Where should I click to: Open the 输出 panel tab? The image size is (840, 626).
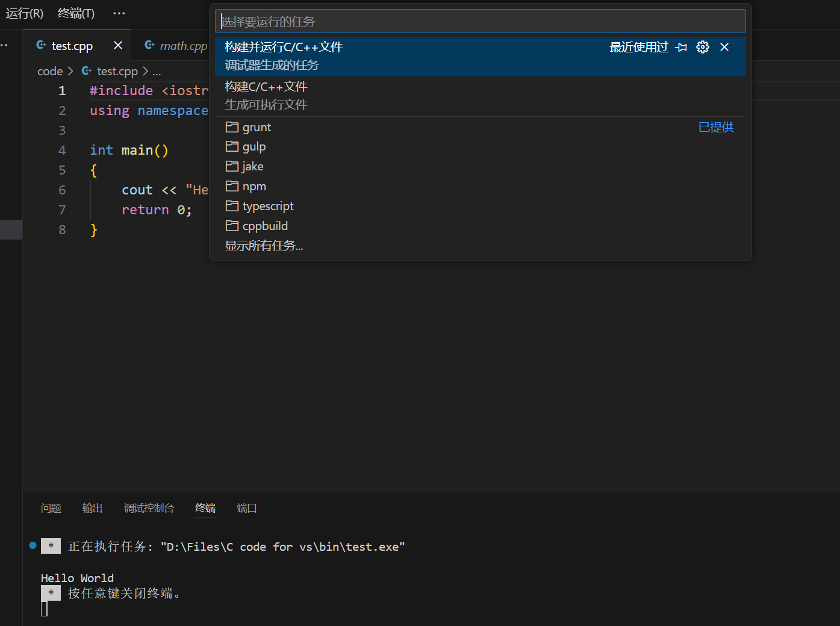(x=92, y=508)
